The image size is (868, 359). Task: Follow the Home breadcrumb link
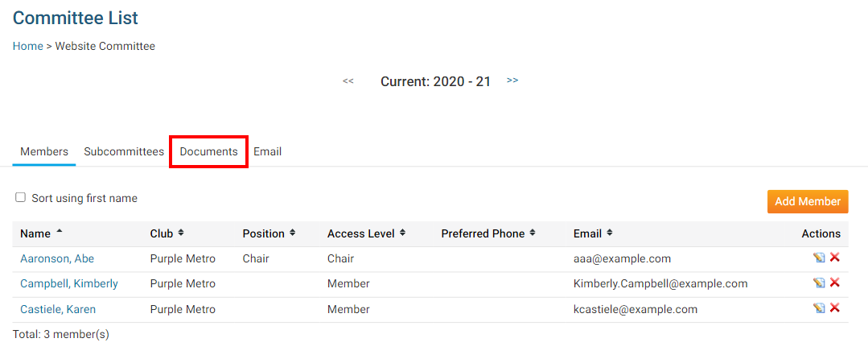click(28, 46)
